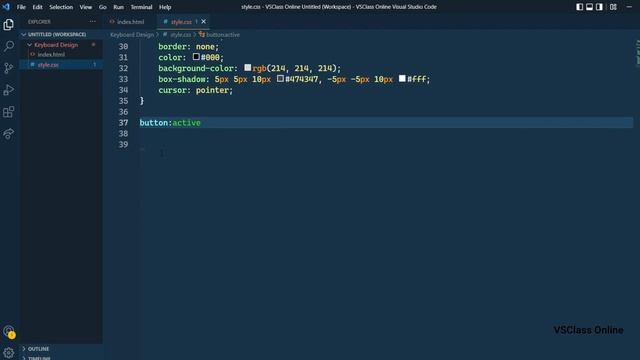Open the Live Share view icon
The height and width of the screenshot is (360, 640).
pos(9,134)
